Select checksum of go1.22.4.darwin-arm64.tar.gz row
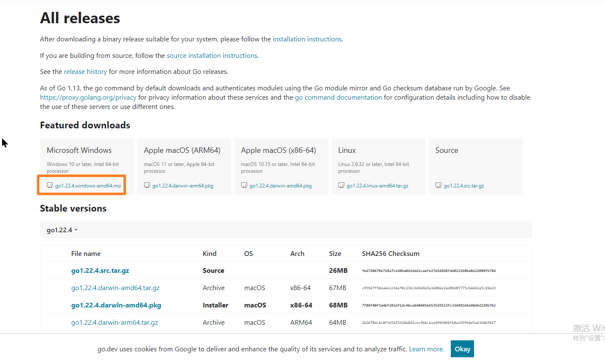The image size is (605, 364). (x=429, y=323)
